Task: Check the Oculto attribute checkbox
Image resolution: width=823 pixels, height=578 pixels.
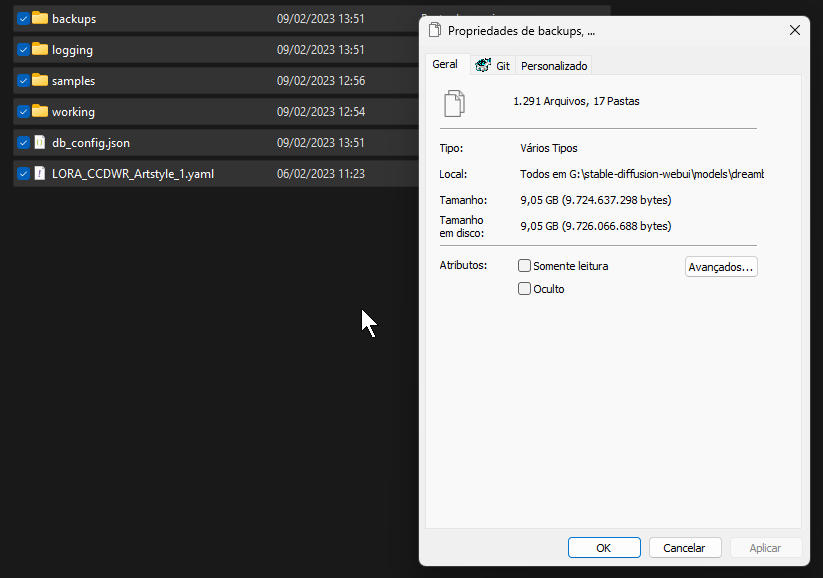Action: point(524,288)
